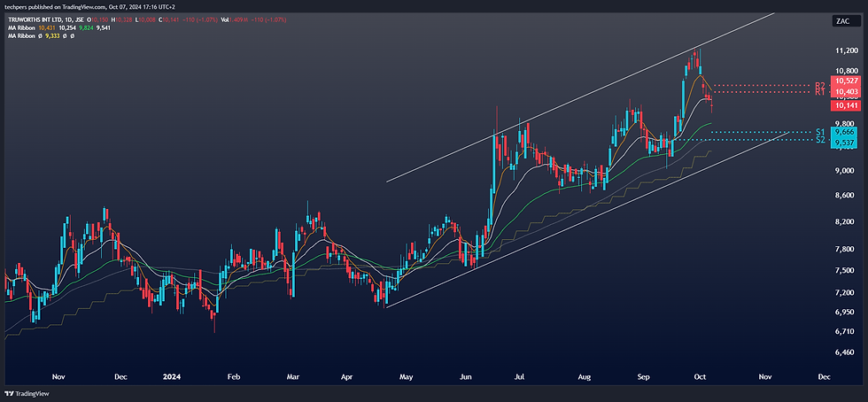Click the Jul label on the time axis
Screen dimensions: 868x402
pos(519,376)
